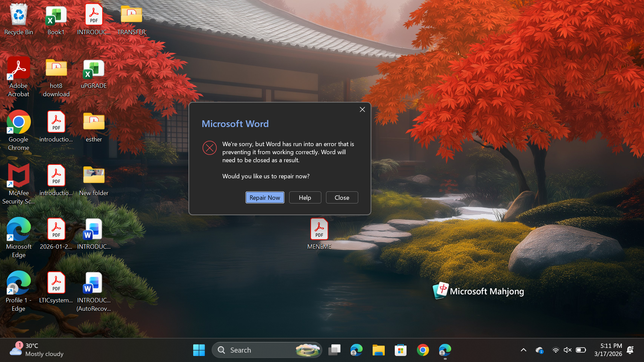The image size is (644, 362).
Task: Select the INTRODUC AutoRecovered Word document
Action: (94, 291)
